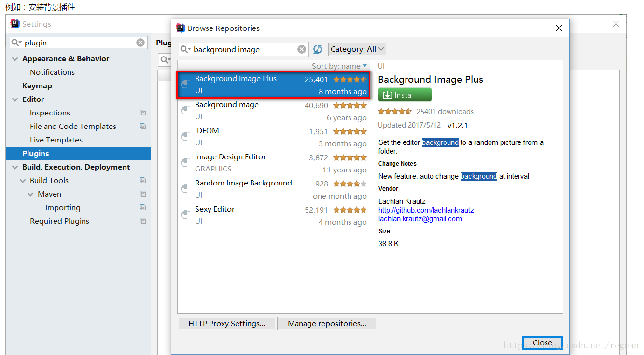Collapse Build, Execution, Deployment section

tap(14, 167)
